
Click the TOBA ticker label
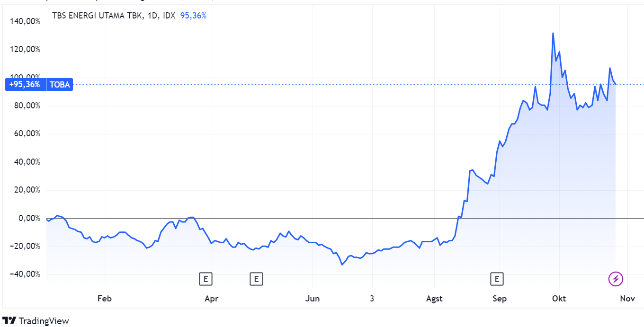tap(60, 85)
